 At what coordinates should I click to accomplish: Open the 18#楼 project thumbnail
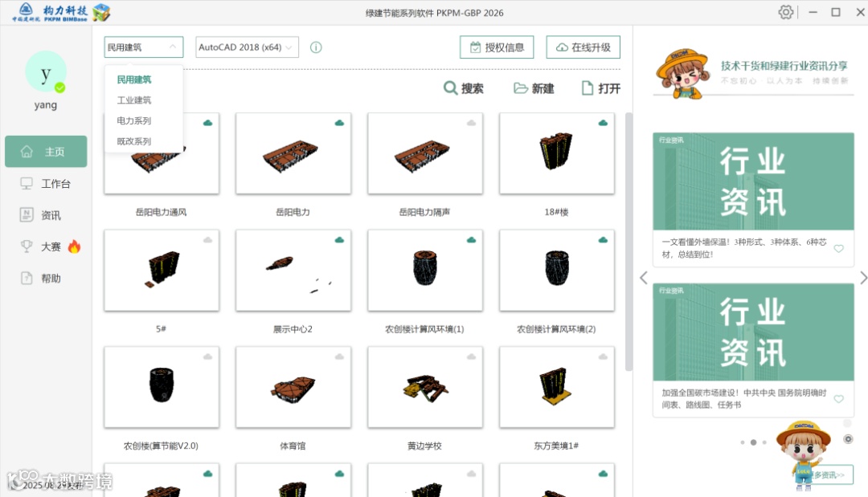point(556,153)
